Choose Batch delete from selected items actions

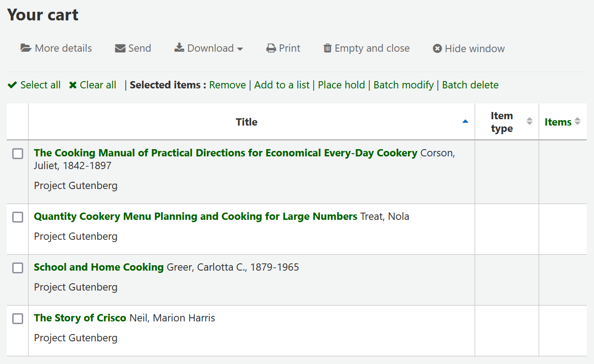(x=470, y=85)
